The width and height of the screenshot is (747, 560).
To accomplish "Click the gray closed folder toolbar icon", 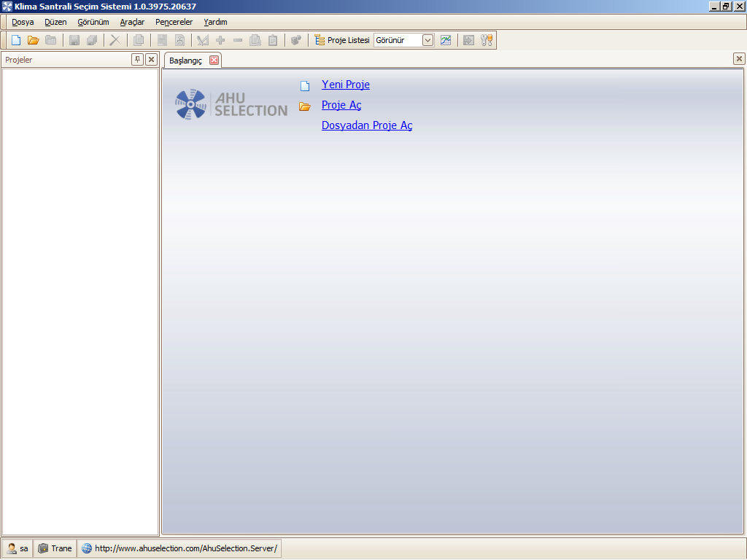I will coord(51,41).
